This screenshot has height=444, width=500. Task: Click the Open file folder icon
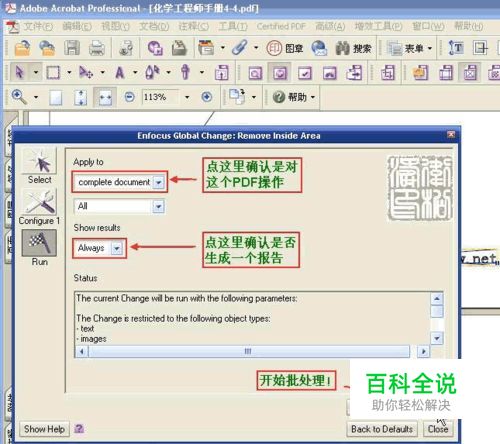(22, 49)
